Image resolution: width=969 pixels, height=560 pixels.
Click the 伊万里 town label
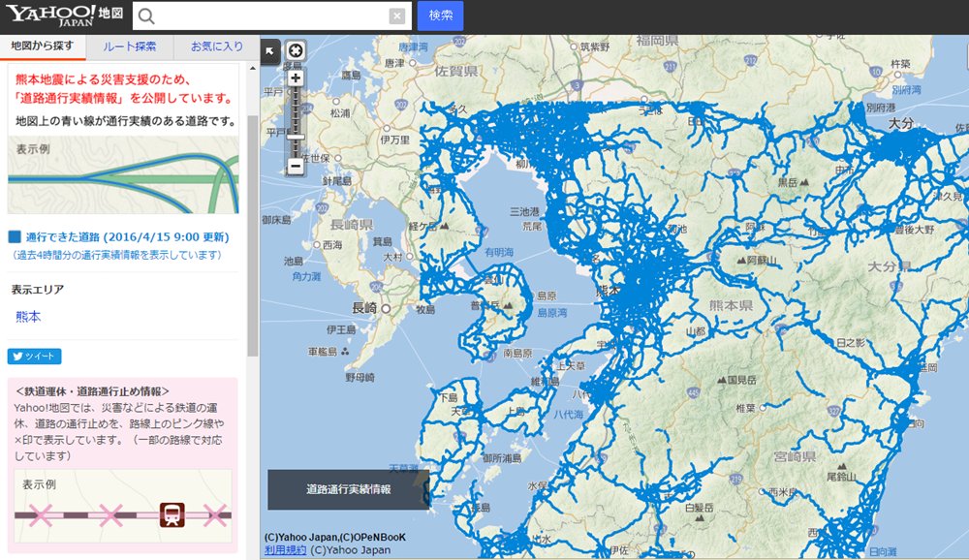pos(395,140)
